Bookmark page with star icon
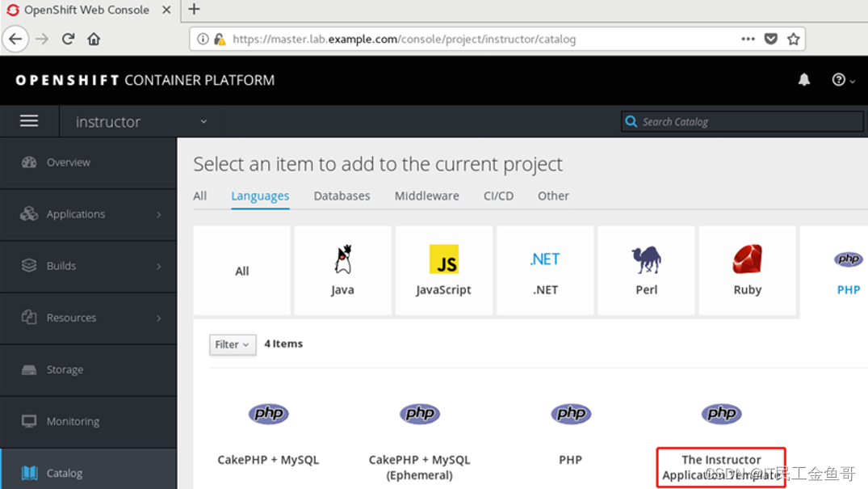 (793, 39)
